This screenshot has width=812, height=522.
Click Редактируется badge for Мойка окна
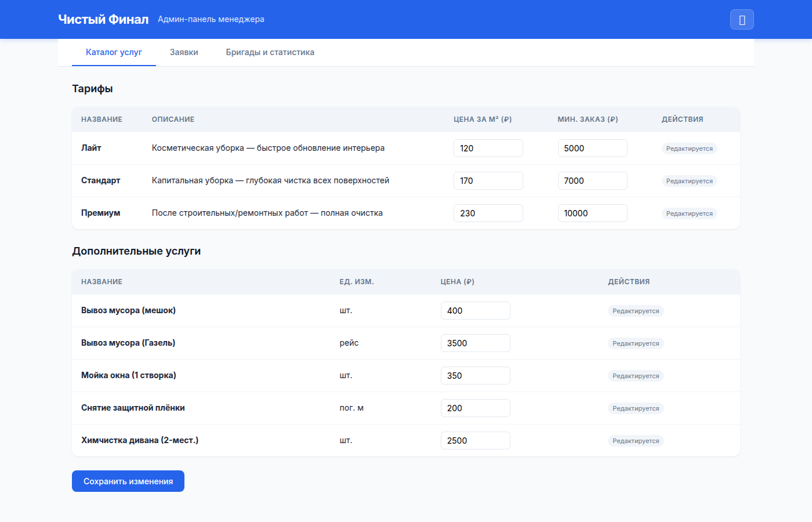coord(636,376)
